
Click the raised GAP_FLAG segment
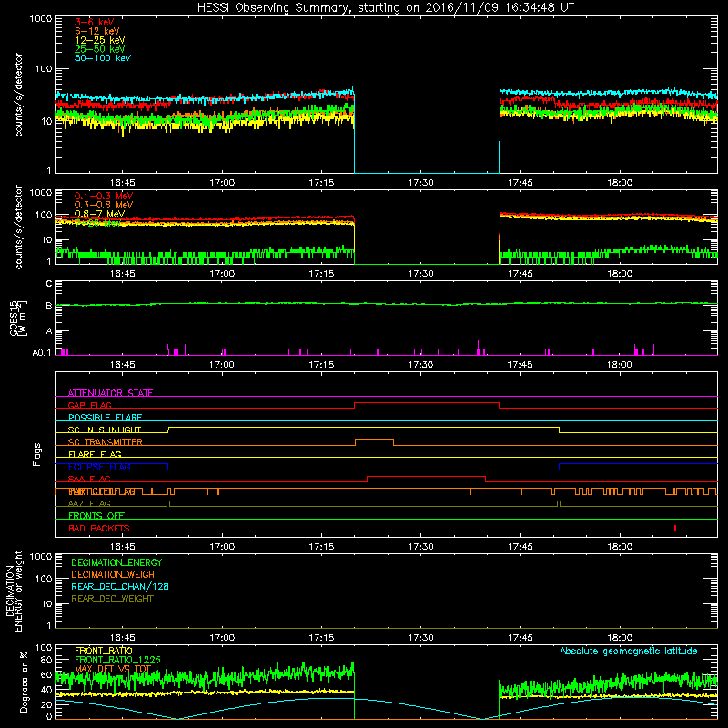(427, 403)
